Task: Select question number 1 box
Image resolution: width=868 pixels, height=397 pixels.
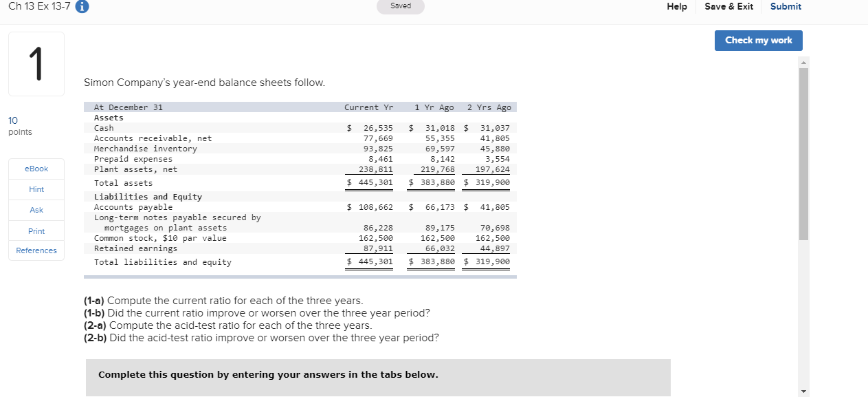Action: 36,63
